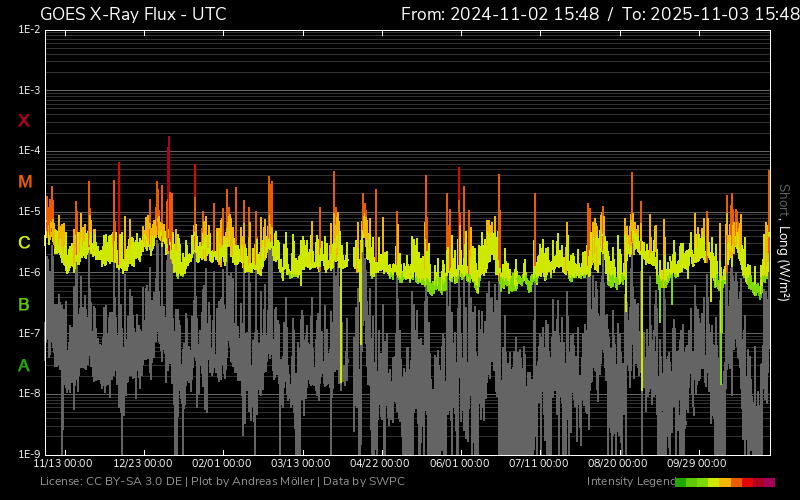The image size is (800, 500).
Task: Click the GOES X-Ray Flux - UTC title
Action: (x=133, y=14)
